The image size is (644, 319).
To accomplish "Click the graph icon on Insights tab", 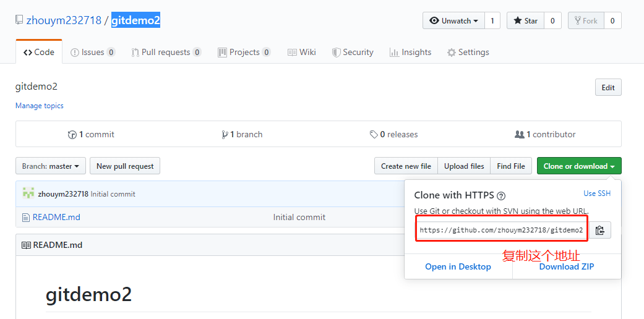I will [x=394, y=53].
